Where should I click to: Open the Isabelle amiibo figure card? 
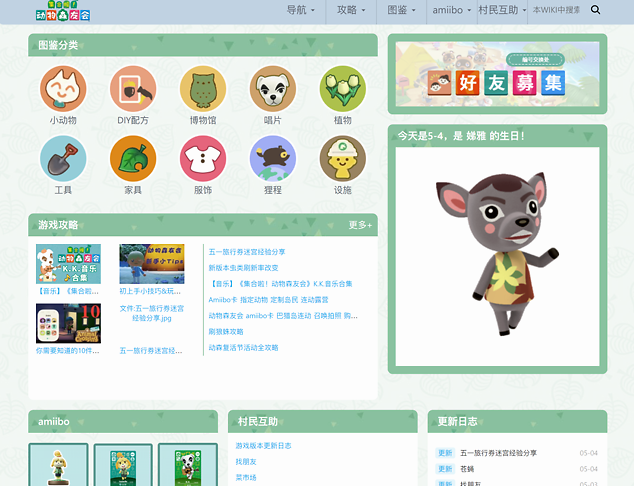pos(58,465)
